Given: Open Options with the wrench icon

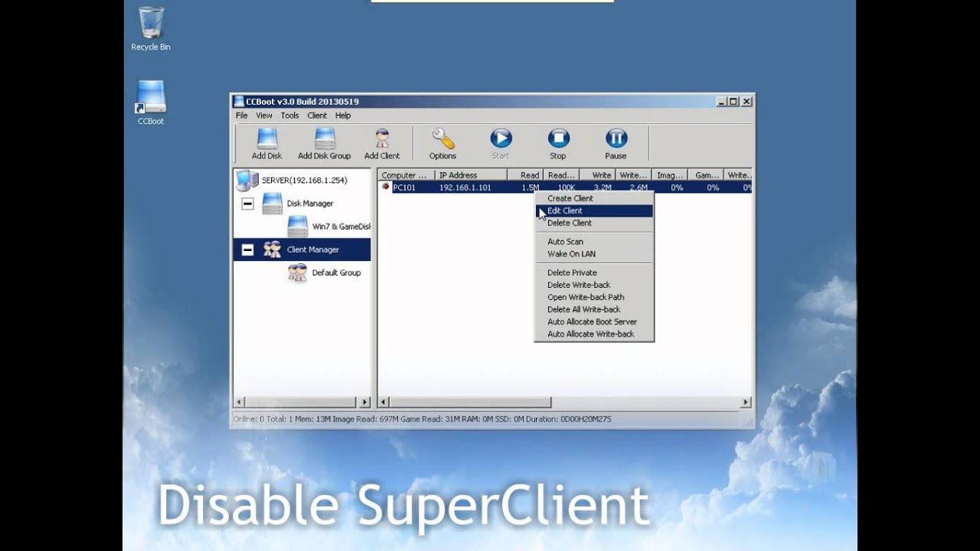Looking at the screenshot, I should tap(443, 144).
